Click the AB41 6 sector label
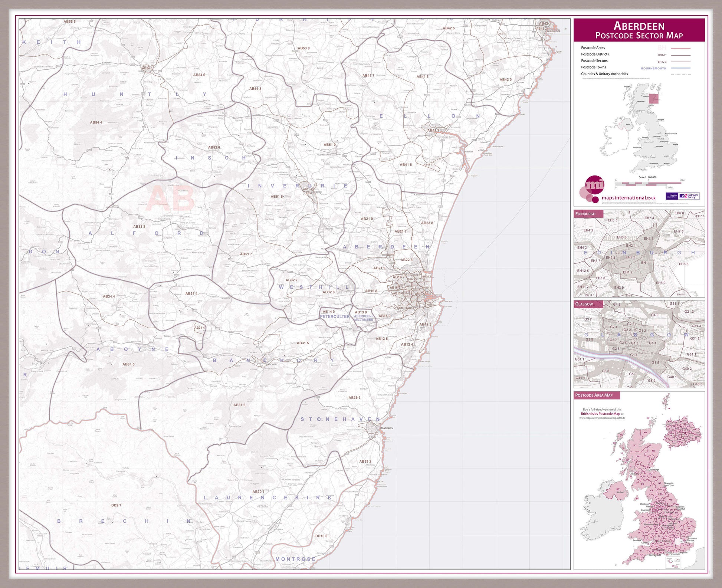722x588 pixels. (x=406, y=165)
